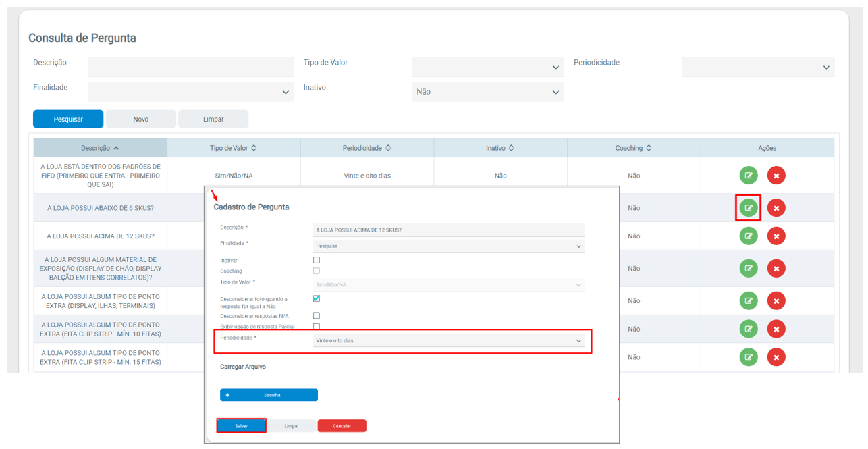Open the Periodicidade dropdown in the dialog
The width and height of the screenshot is (868, 449).
[x=448, y=341]
